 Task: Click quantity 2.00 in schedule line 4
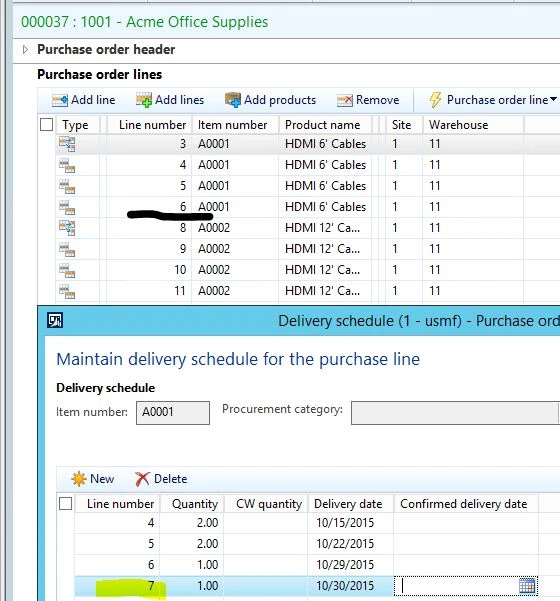pos(207,523)
